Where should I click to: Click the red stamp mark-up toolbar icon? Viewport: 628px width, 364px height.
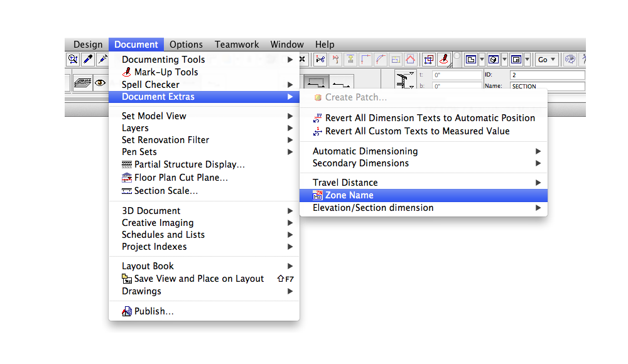click(x=444, y=60)
